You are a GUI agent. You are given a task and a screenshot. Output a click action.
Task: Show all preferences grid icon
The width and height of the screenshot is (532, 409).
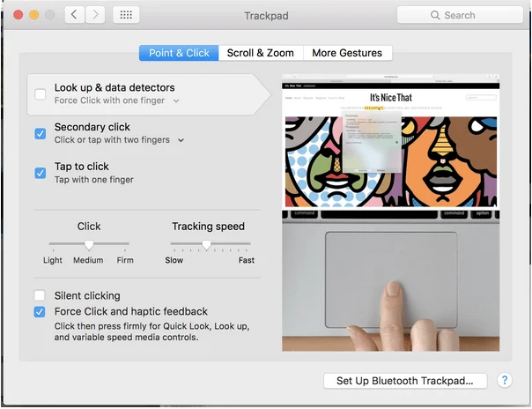tap(126, 15)
